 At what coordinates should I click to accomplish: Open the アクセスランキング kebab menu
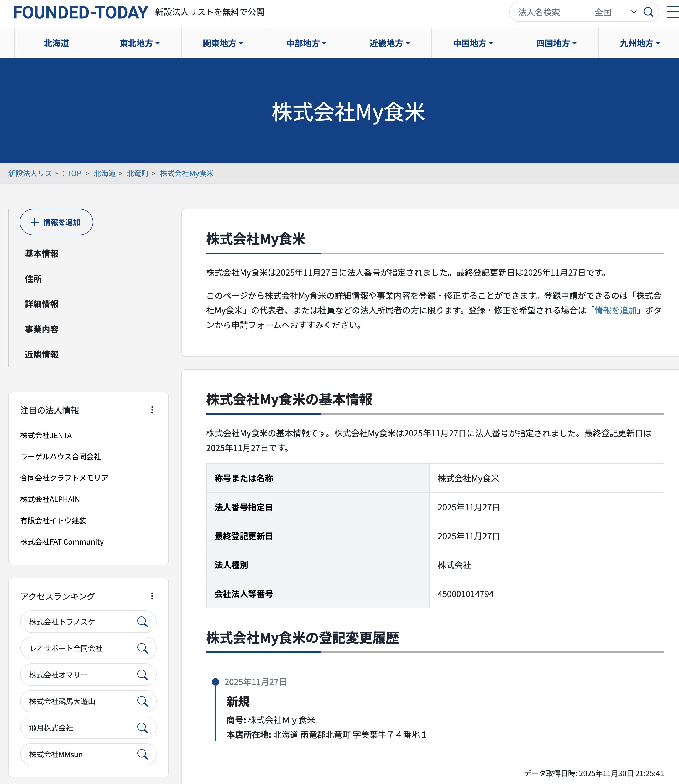[152, 596]
